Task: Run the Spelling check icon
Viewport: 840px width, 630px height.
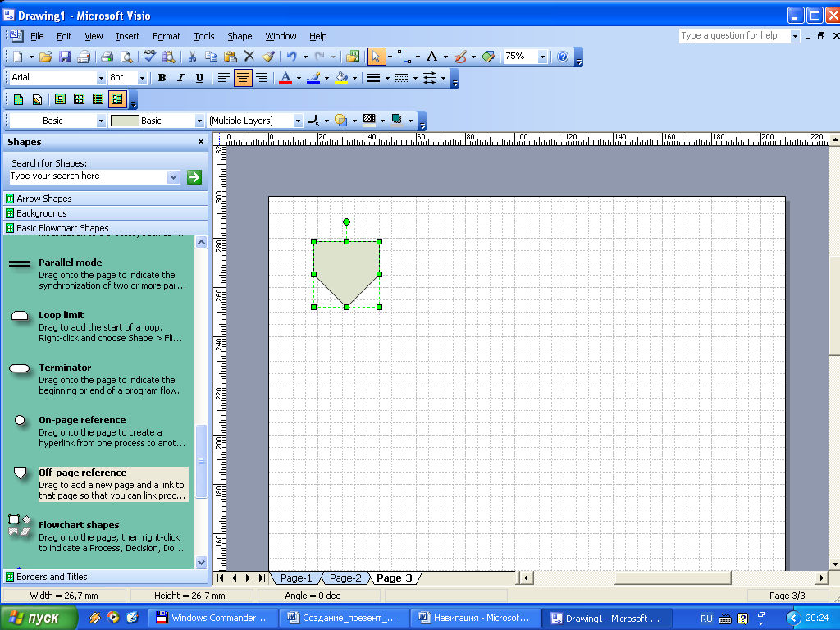Action: (149, 57)
